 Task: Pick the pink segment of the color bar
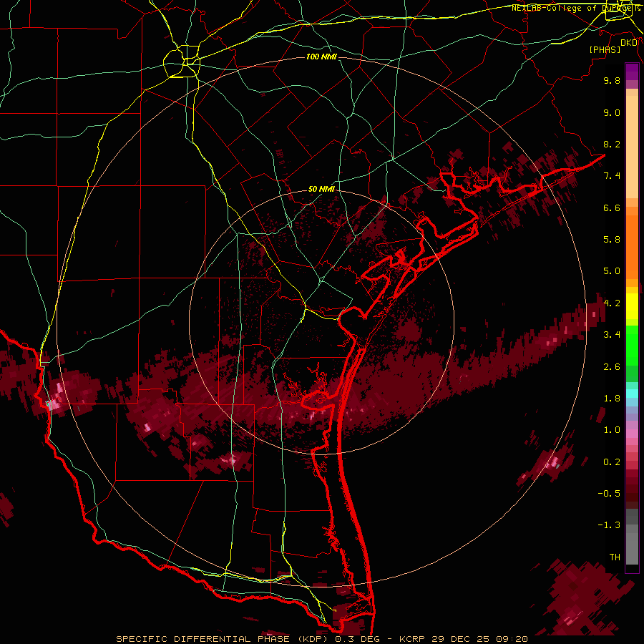point(632,434)
